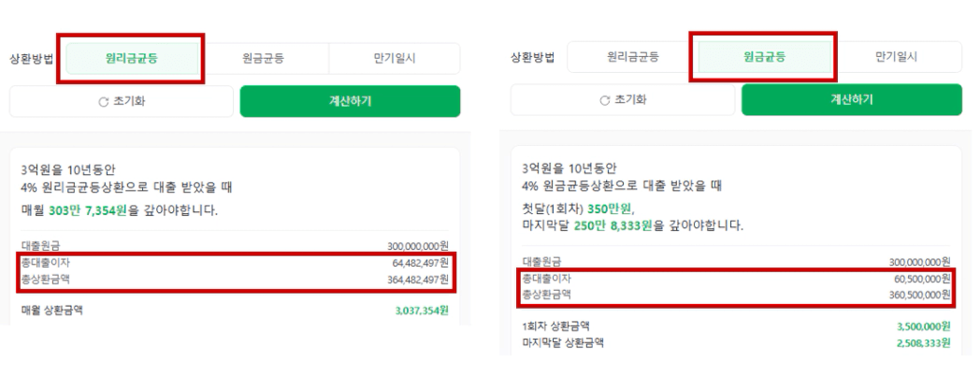
Task: Select 만기일시 in the calculator showing 303만 7,354원
Action: pyautogui.click(x=395, y=59)
